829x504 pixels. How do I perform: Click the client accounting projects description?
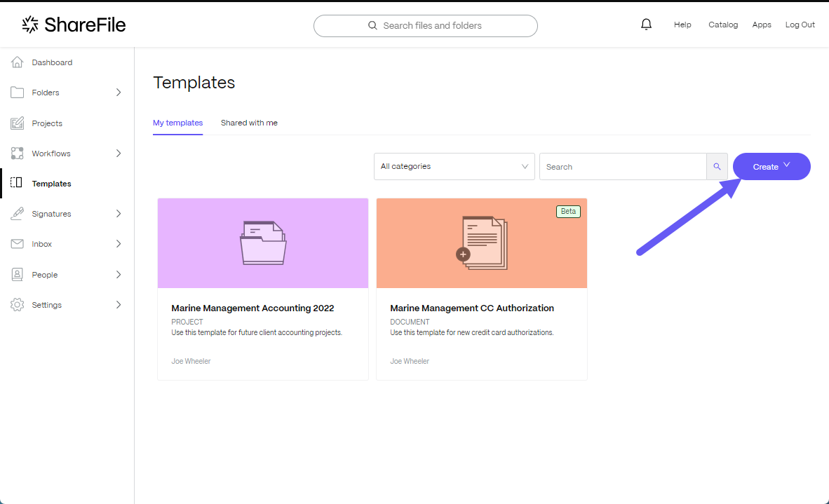point(257,333)
